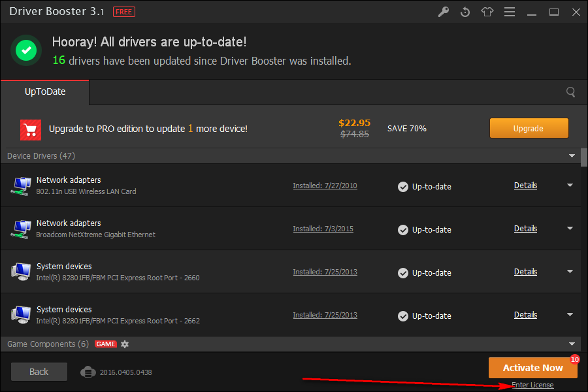
Task: Maximize the Driver Booster window
Action: [554, 12]
